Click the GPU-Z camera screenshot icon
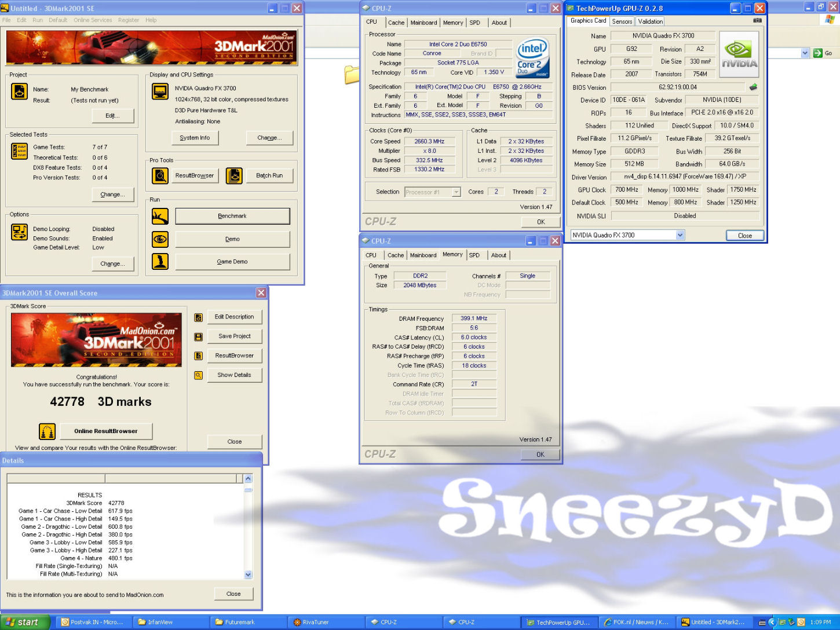840x630 pixels. (x=757, y=21)
